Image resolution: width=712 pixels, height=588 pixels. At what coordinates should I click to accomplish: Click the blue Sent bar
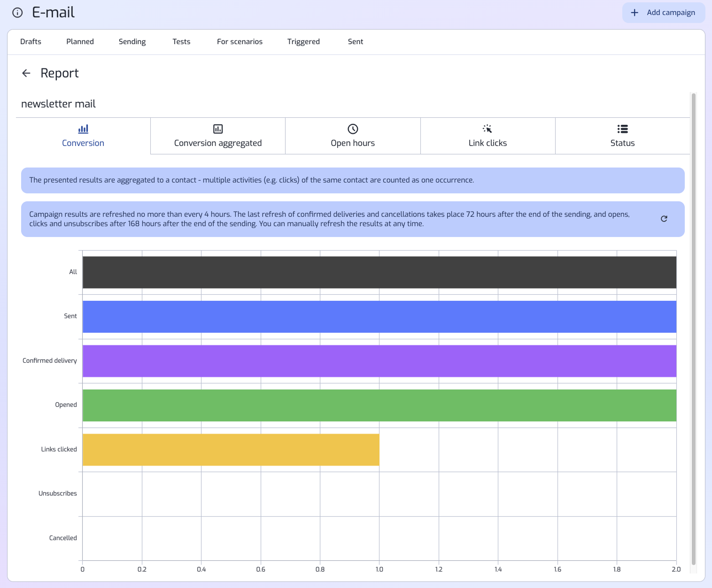tap(379, 317)
